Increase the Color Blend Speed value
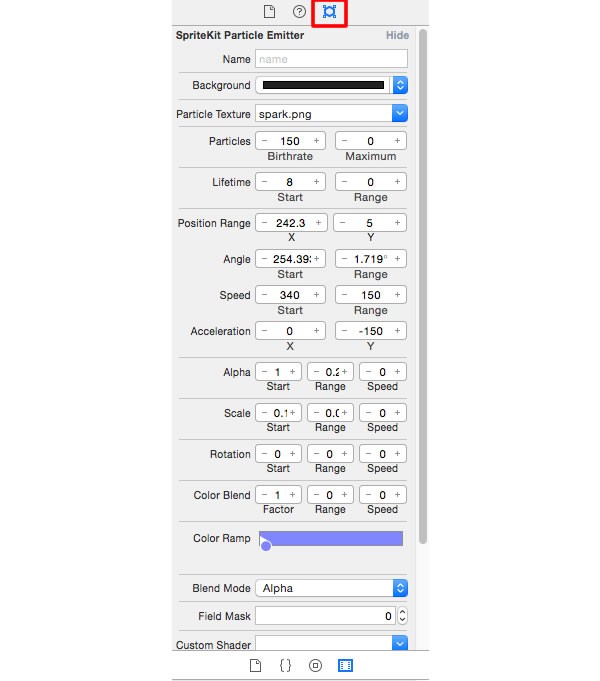This screenshot has height=681, width=600. 397,495
